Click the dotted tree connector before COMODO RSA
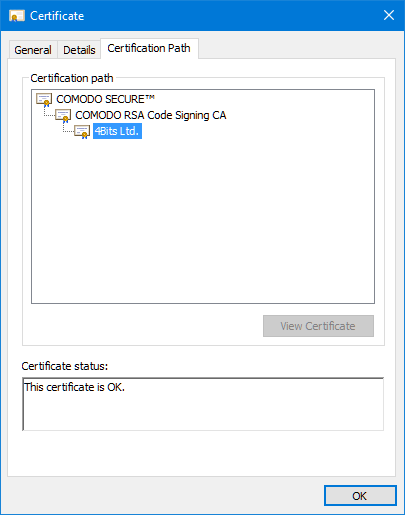The width and height of the screenshot is (405, 515). (49, 112)
